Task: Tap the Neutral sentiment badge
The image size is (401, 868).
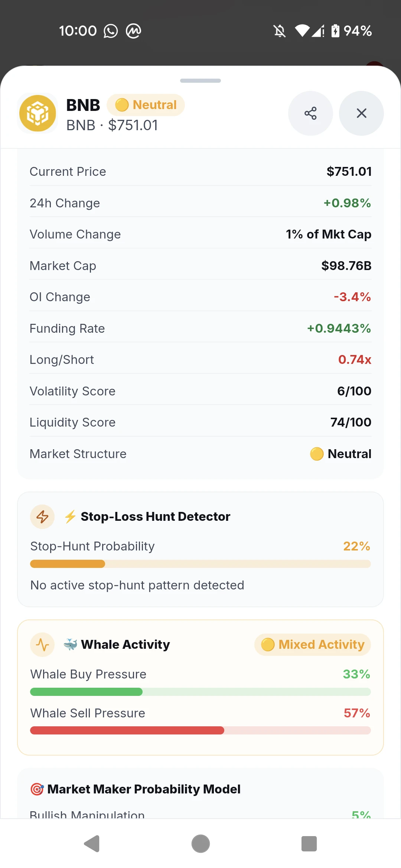Action: tap(146, 105)
